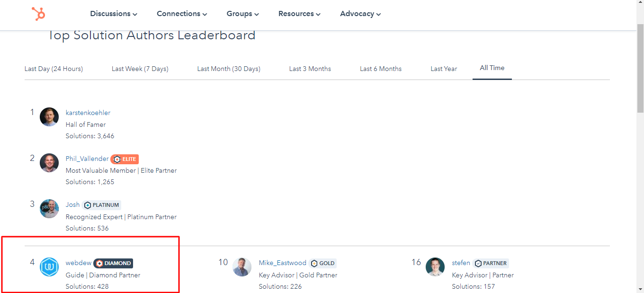644x293 pixels.
Task: Click stefen's profile avatar
Action: pyautogui.click(x=435, y=267)
